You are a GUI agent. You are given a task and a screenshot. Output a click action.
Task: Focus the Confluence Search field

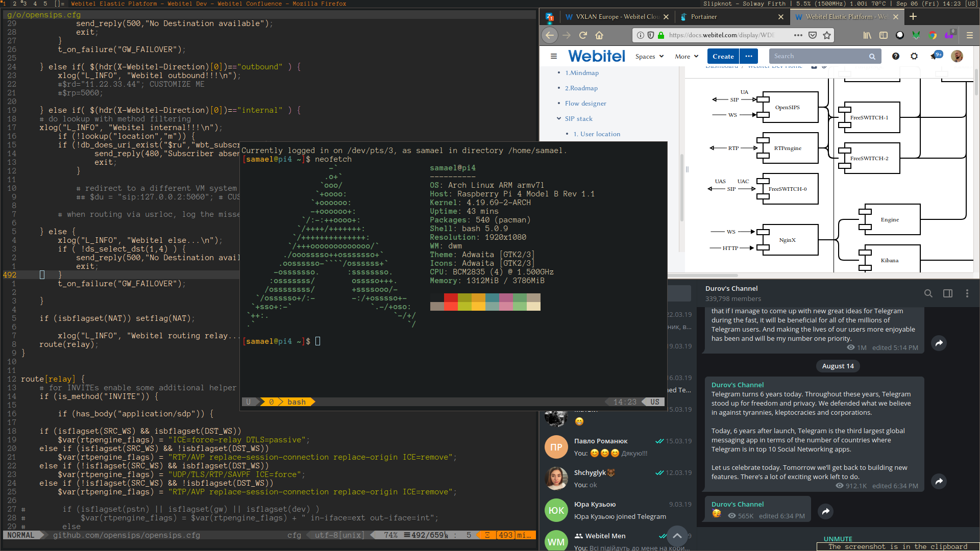pos(824,56)
